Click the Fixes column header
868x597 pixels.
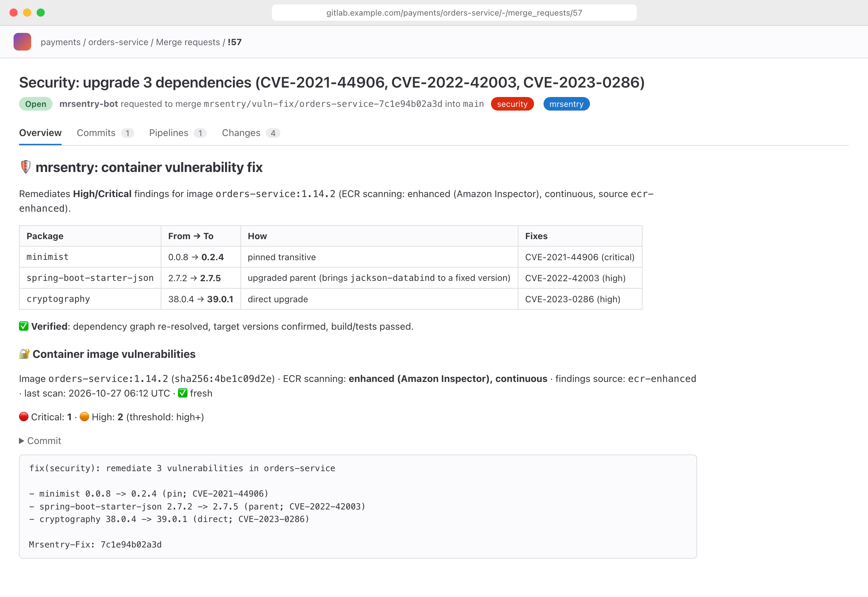click(x=580, y=236)
